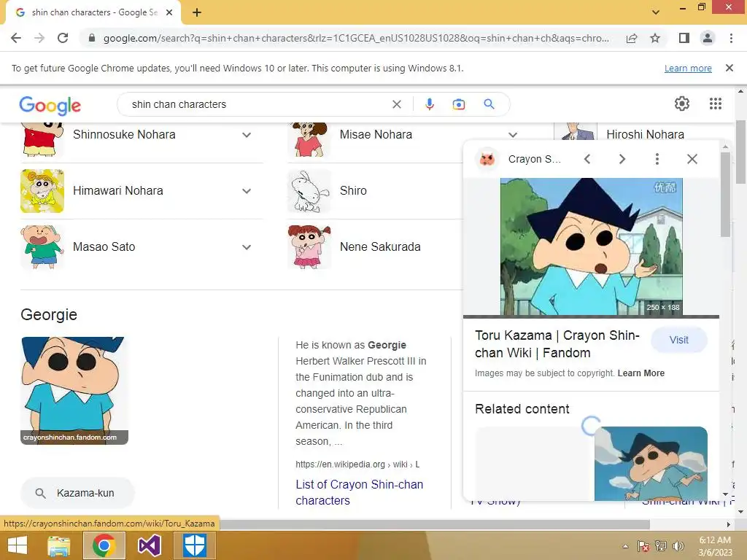
Task: Select Nene Sakurada character entry
Action: (x=380, y=246)
